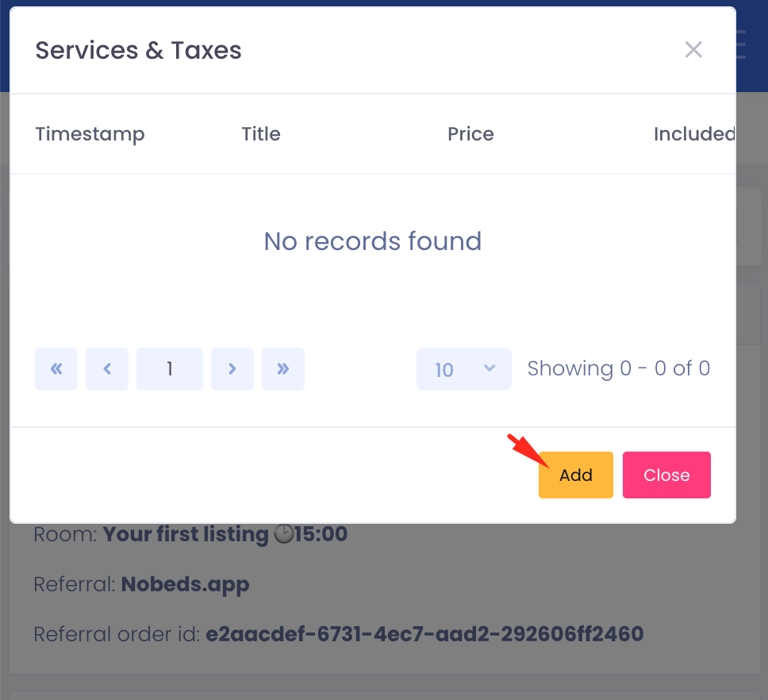This screenshot has height=700, width=768.
Task: Click the Nobeds.app referral label
Action: [185, 583]
